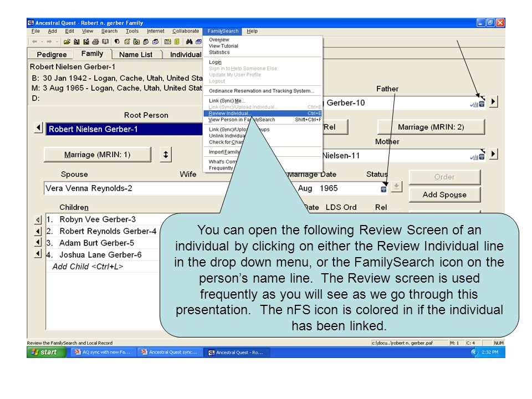532x399 pixels.
Task: Click the right arrow next to Father Gerber-10
Action: 494,101
